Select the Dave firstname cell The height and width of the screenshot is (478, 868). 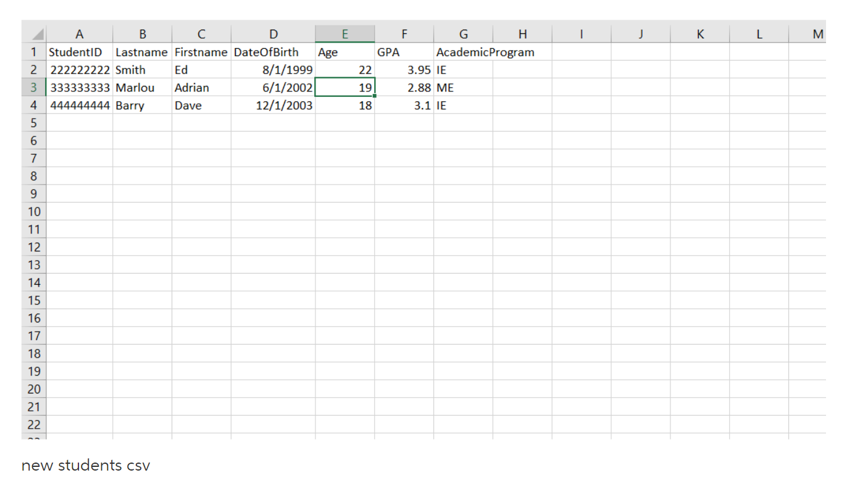(x=202, y=106)
